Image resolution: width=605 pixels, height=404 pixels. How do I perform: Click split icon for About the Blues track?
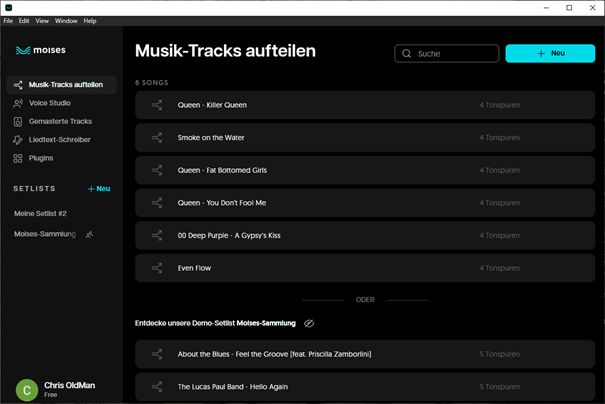tap(157, 354)
